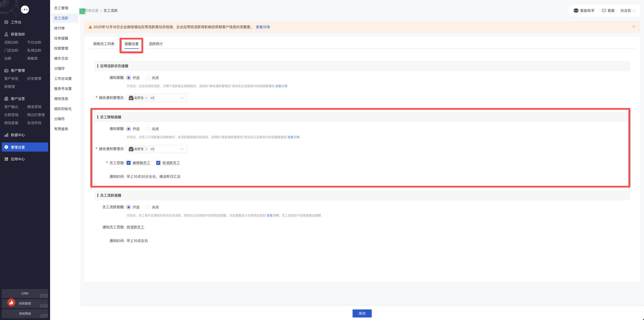Dismiss the orange warning banner

point(633,27)
